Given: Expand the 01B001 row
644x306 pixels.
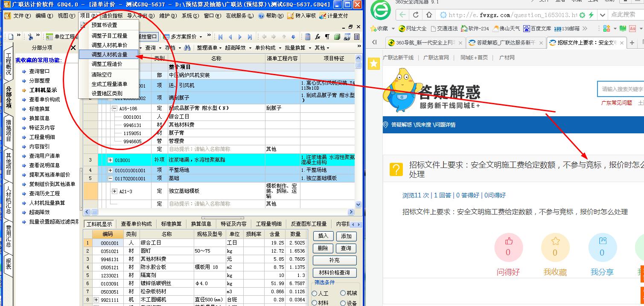Looking at the screenshot, I should pos(110,160).
